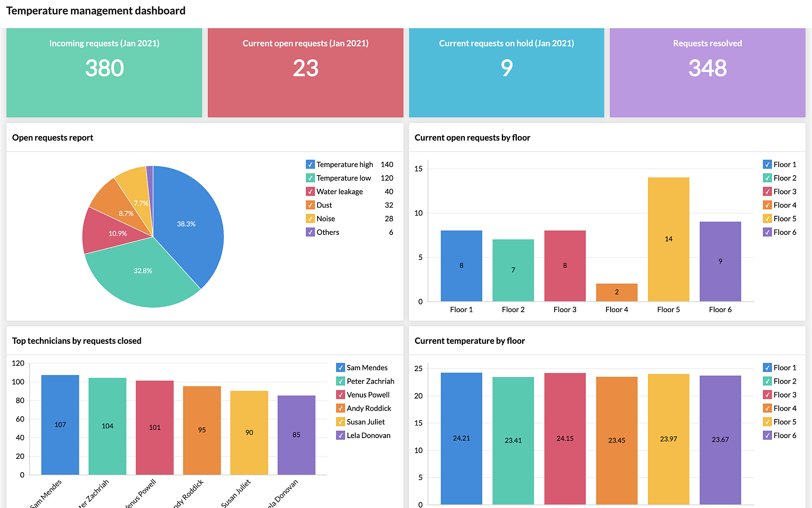Toggle the Water leakage legend checkbox

click(x=310, y=192)
